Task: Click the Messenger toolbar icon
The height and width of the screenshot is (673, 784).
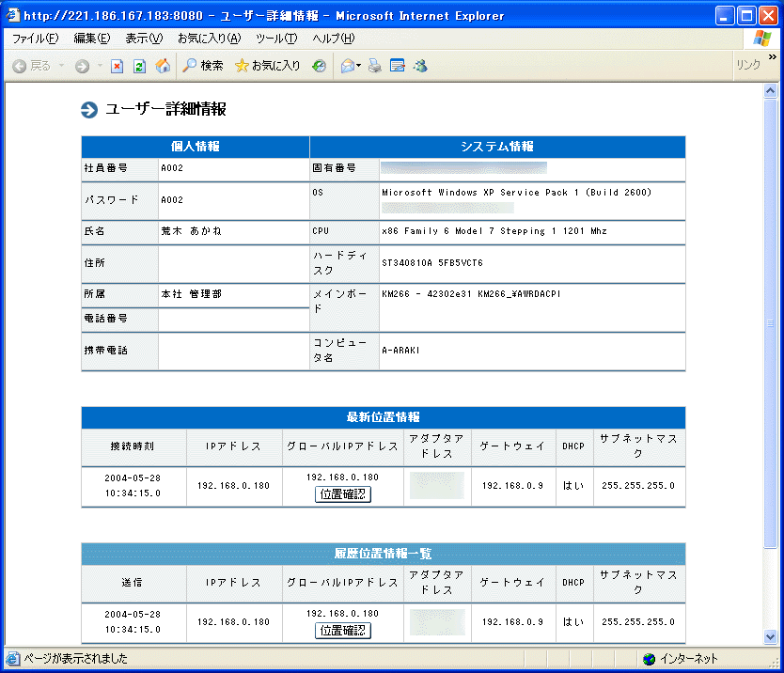Action: (x=420, y=66)
